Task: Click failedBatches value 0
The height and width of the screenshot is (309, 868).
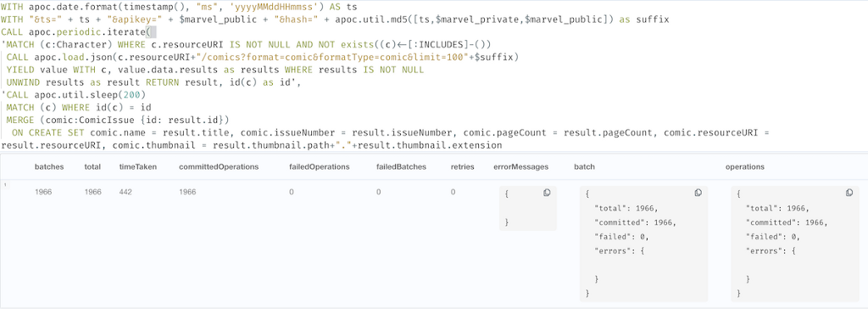Action: [x=379, y=192]
